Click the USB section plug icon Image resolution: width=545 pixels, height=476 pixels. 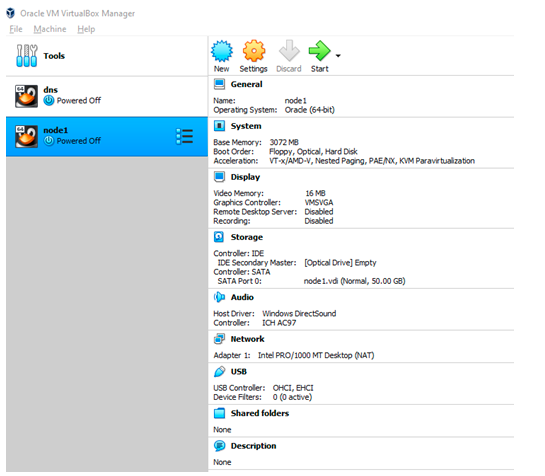(219, 372)
